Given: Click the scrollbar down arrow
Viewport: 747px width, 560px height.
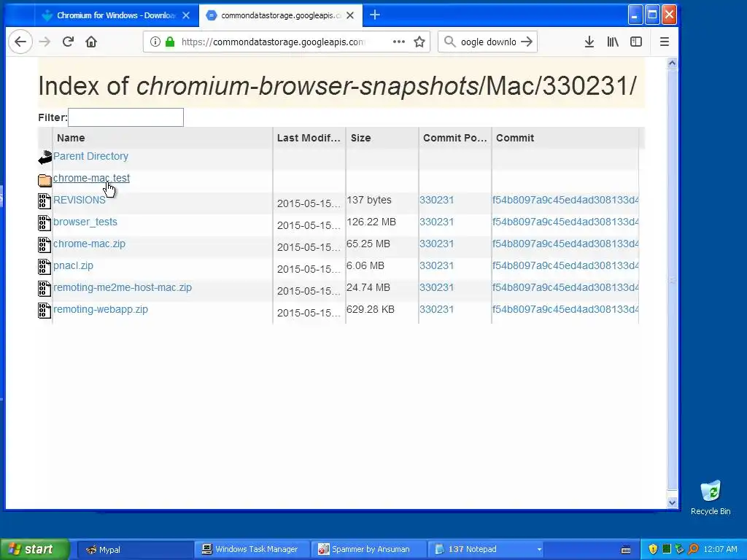Looking at the screenshot, I should point(672,502).
